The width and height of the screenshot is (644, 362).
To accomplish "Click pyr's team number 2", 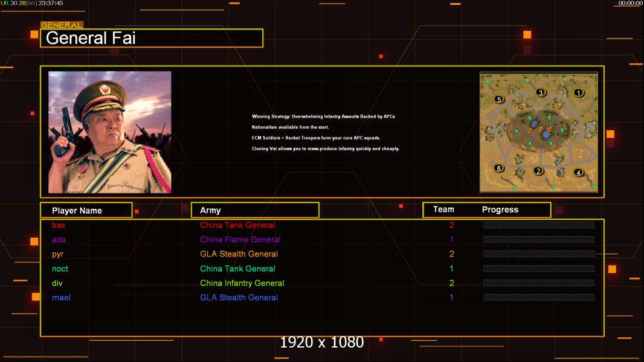I will (451, 254).
